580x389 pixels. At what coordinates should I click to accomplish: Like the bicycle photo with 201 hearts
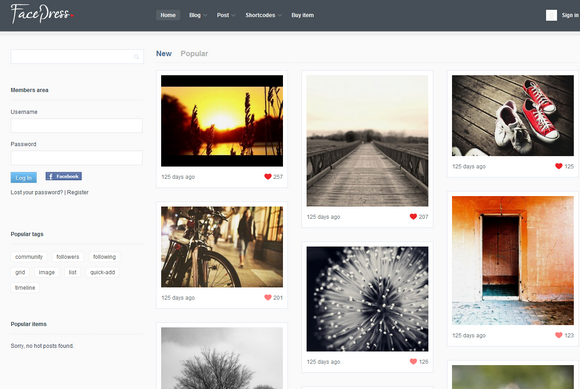point(268,297)
